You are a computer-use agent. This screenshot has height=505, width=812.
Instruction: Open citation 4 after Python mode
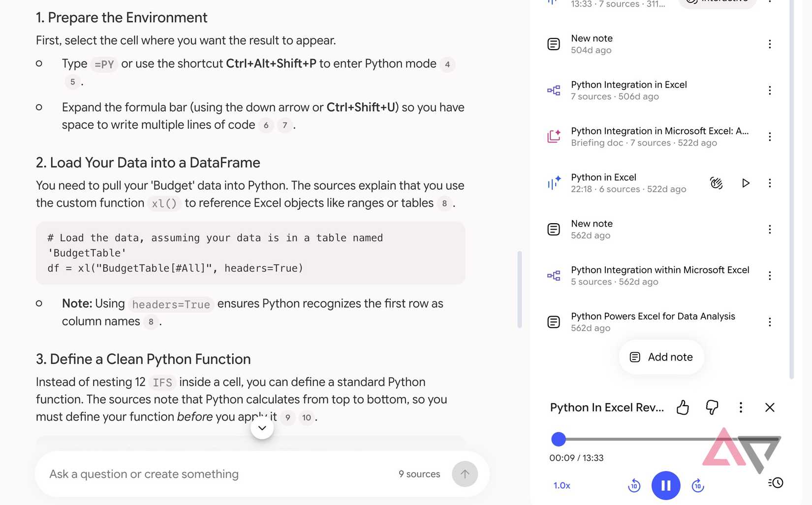click(x=447, y=64)
